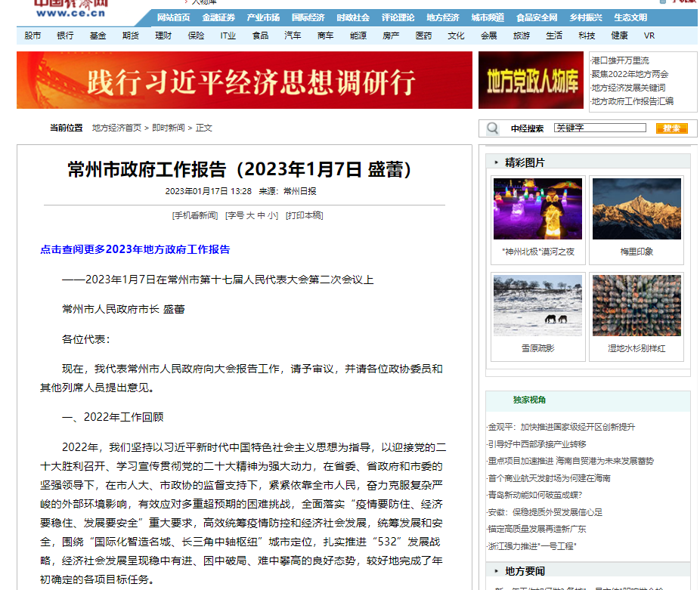Go to the 医药 channel
This screenshot has width=700, height=590.
click(x=423, y=36)
